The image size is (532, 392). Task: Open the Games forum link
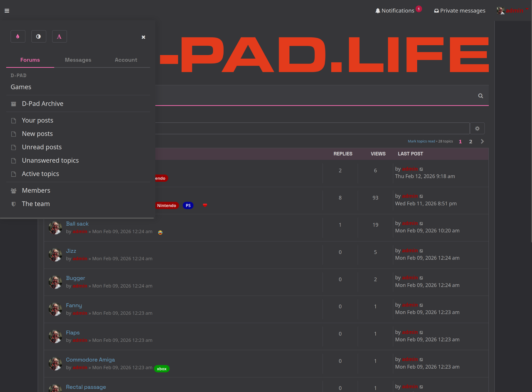pyautogui.click(x=21, y=87)
